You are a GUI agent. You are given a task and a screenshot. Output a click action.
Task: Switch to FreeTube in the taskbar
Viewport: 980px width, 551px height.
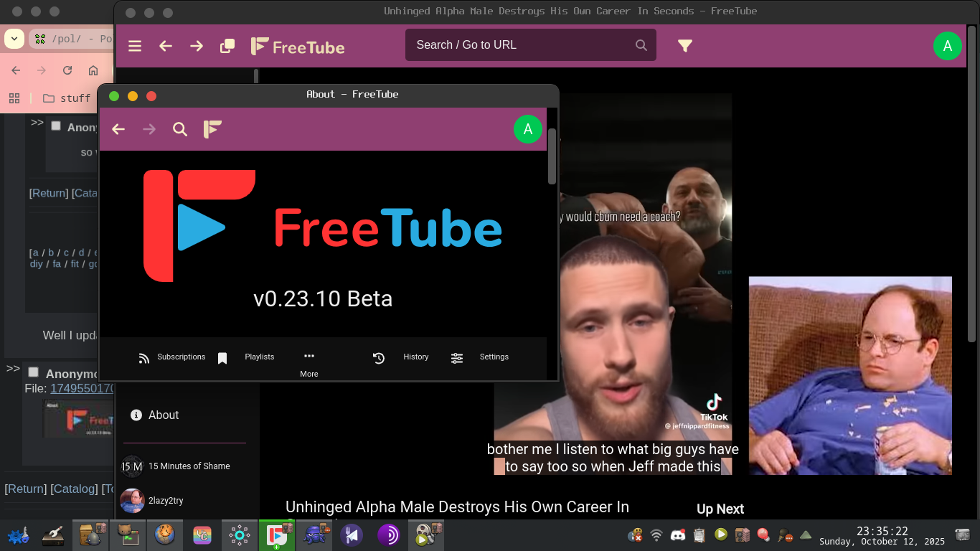click(277, 535)
